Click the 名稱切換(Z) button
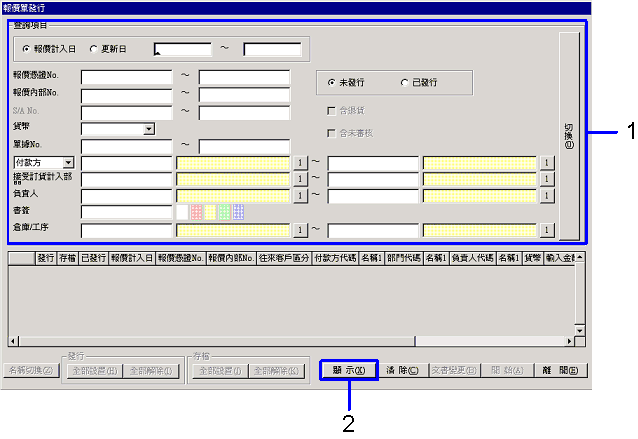Image resolution: width=638 pixels, height=439 pixels. tap(31, 370)
